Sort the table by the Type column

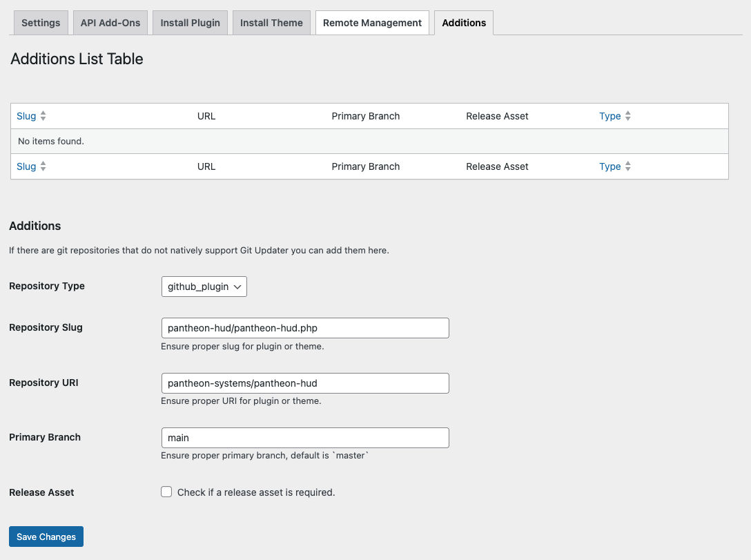point(609,116)
